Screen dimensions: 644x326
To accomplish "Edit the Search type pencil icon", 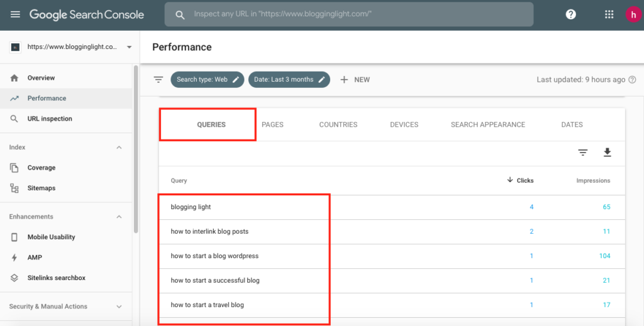I will pyautogui.click(x=236, y=80).
